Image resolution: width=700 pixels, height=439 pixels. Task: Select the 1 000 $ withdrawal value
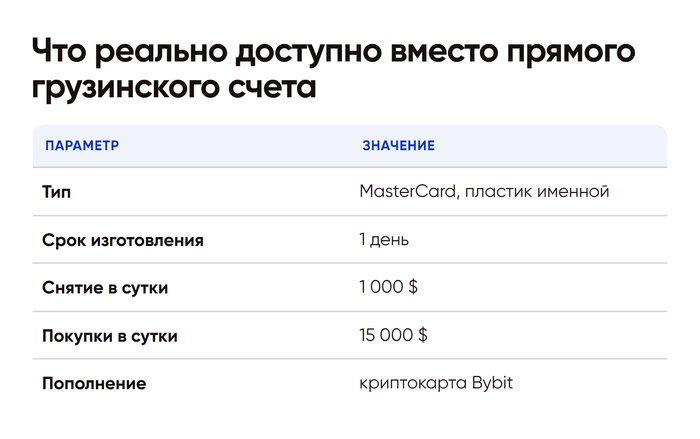click(x=388, y=287)
